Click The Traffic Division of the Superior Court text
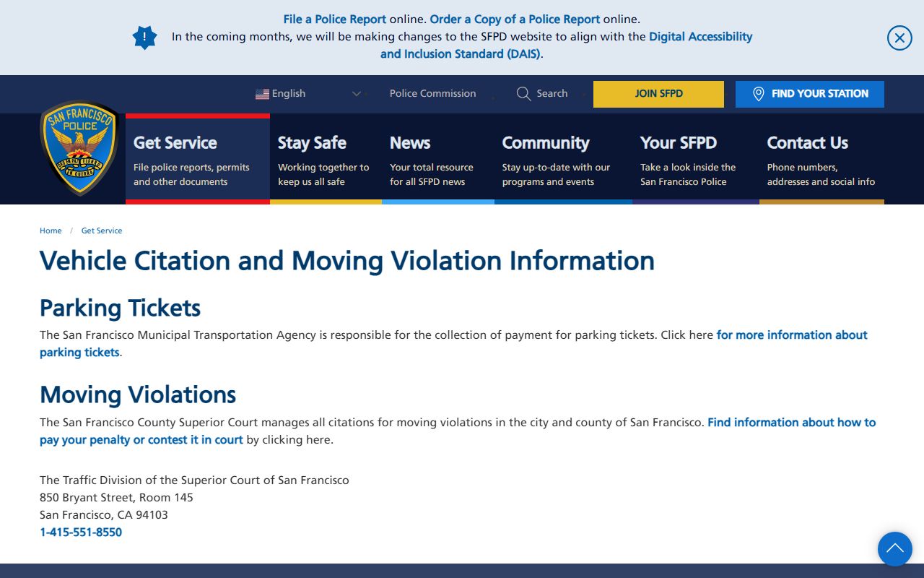Viewport: 924px width, 578px height. [194, 480]
